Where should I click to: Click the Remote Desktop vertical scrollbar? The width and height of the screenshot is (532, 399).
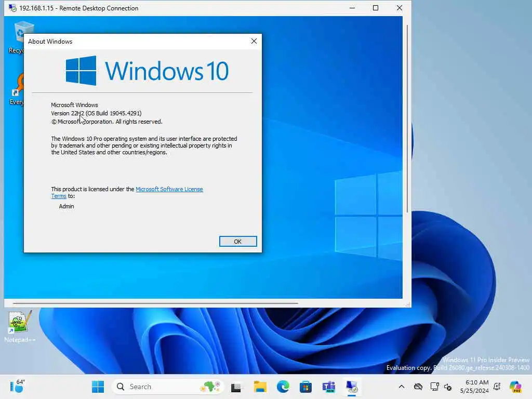(407, 118)
